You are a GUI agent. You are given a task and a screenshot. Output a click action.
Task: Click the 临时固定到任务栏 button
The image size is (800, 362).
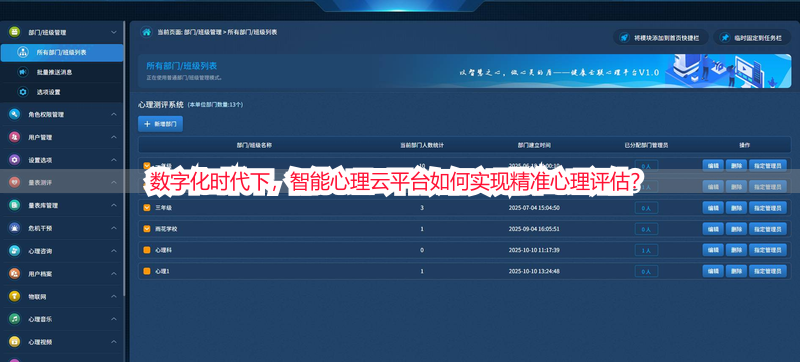point(752,38)
